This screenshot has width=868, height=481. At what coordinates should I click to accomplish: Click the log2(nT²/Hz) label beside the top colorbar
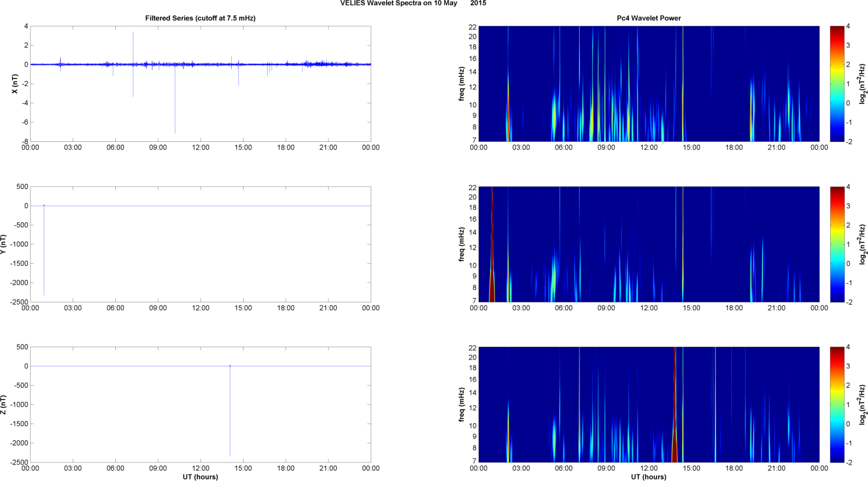862,84
